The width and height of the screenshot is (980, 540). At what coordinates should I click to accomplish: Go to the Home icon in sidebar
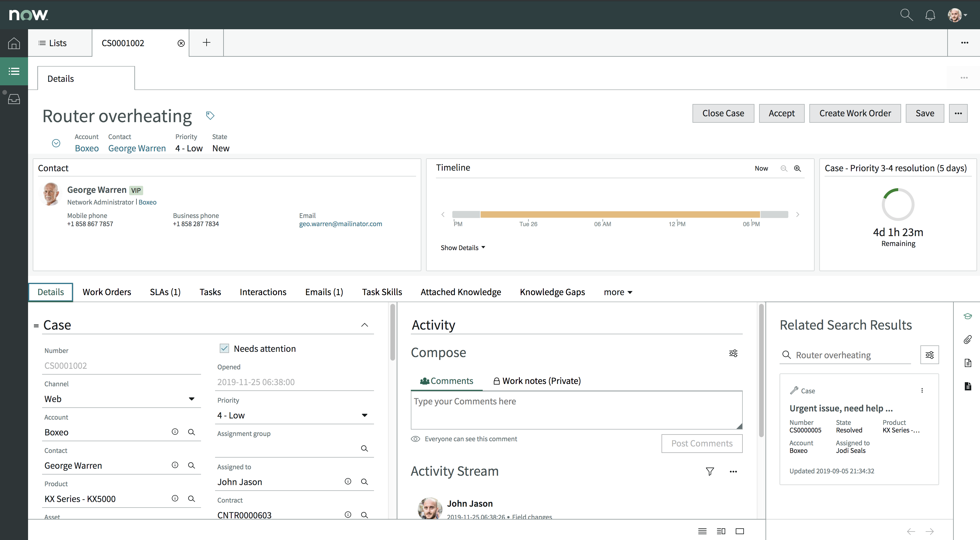point(14,43)
